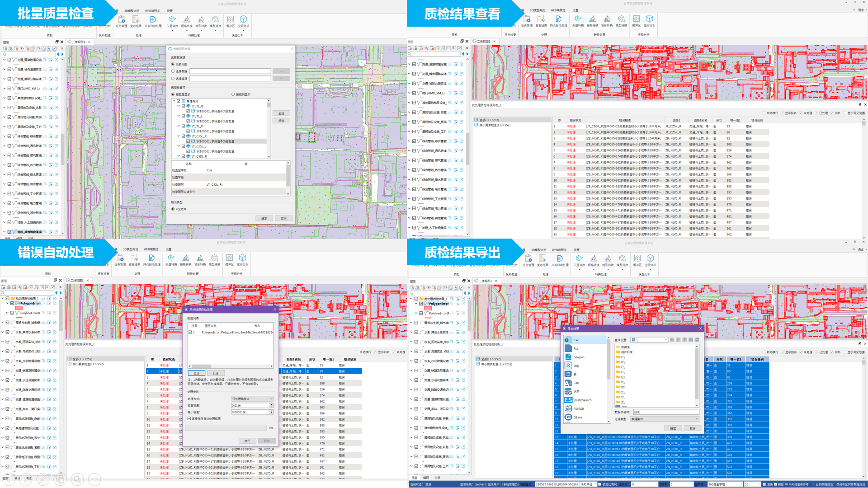The image size is (868, 488).
Task: Open 用户目录 folder in export dialog
Action: (627, 352)
